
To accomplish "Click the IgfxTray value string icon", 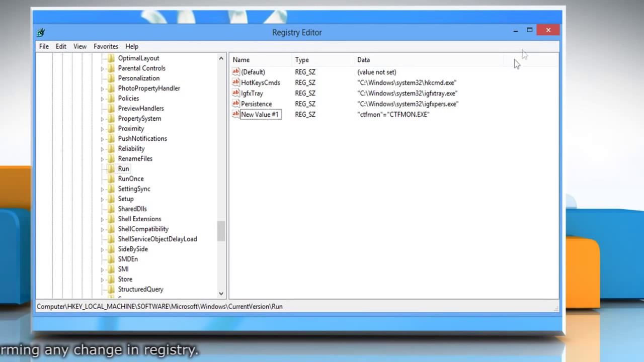I will click(236, 93).
